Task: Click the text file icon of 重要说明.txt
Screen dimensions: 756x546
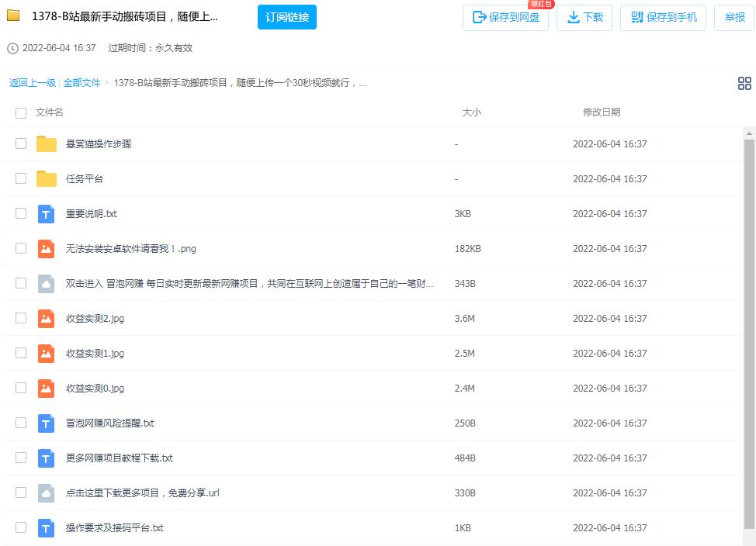Action: point(47,213)
